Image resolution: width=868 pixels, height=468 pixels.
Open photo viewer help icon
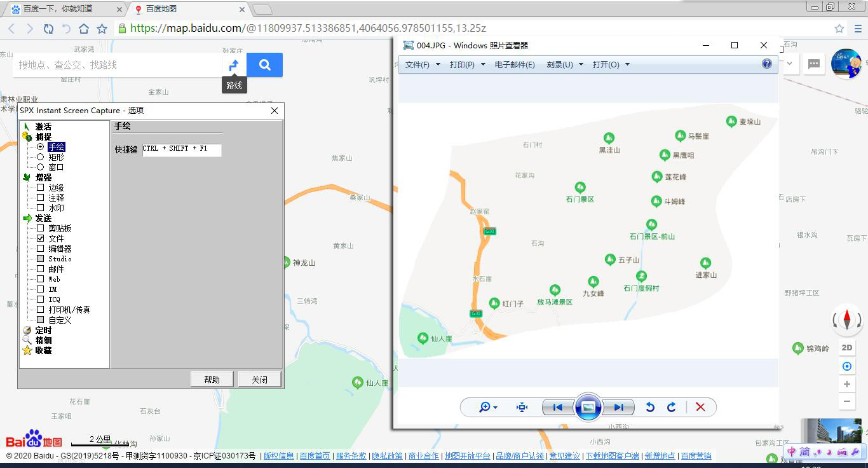tap(766, 64)
